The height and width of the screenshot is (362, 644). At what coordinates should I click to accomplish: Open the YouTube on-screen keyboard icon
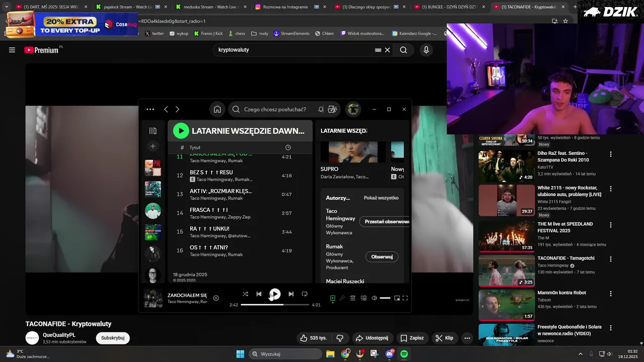[x=378, y=50]
